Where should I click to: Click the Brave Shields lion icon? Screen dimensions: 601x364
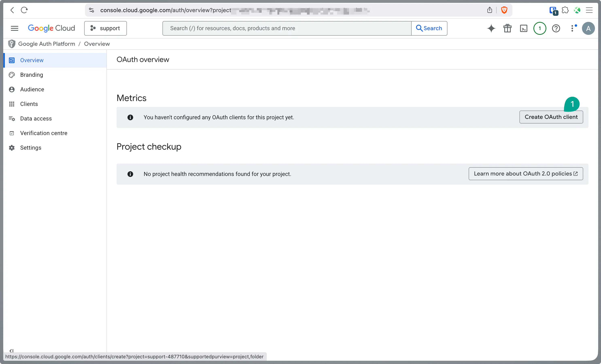(504, 10)
